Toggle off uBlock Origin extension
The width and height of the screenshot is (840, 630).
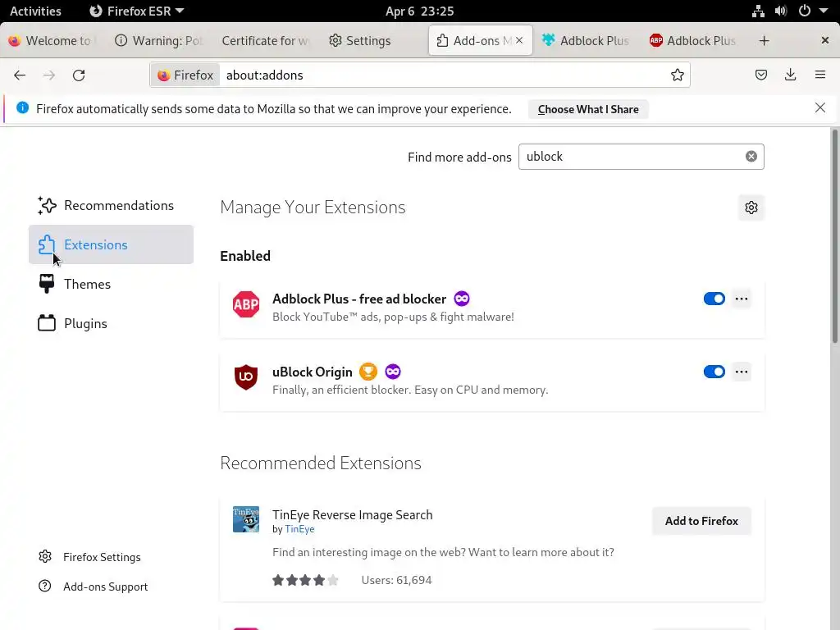pos(714,372)
